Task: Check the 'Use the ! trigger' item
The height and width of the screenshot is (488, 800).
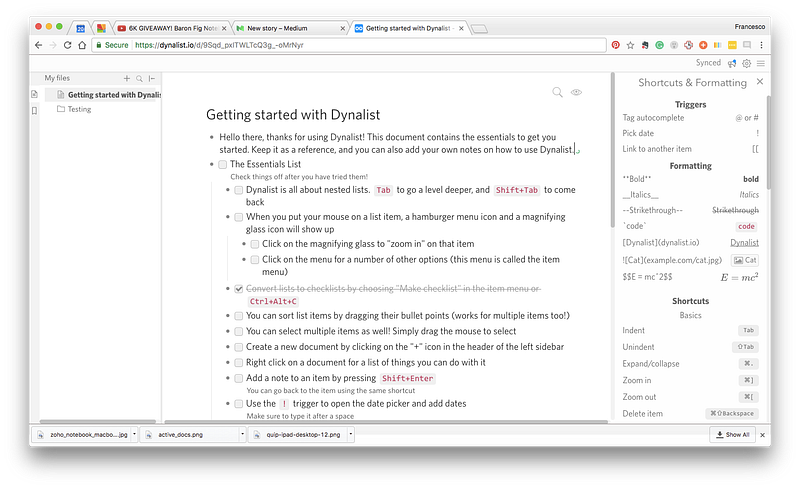Action: [x=238, y=404]
